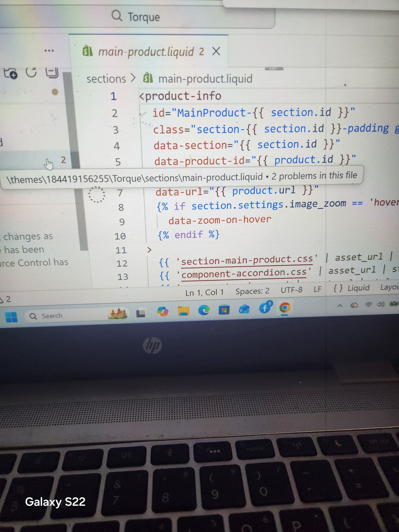
Task: Expand the fold arrow on line 11
Action: click(x=149, y=249)
